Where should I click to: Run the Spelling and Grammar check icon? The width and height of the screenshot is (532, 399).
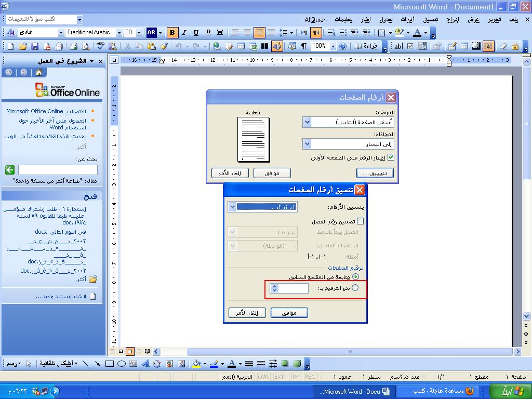click(100, 46)
